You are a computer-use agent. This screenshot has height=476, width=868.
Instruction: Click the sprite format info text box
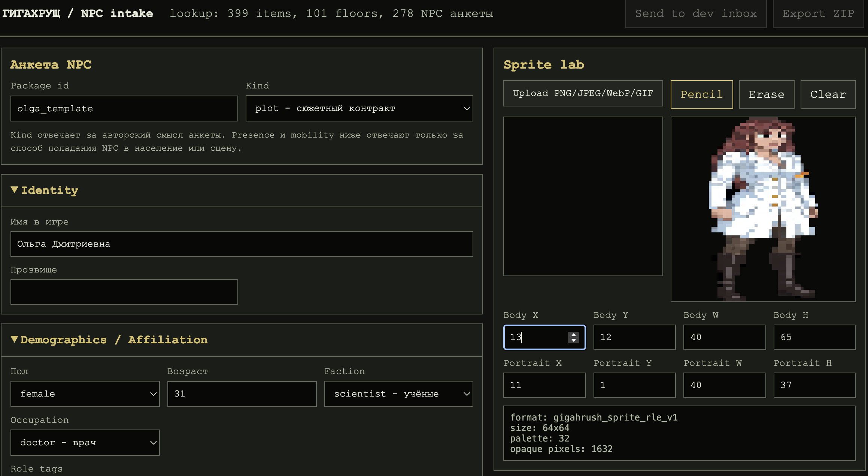click(x=679, y=433)
